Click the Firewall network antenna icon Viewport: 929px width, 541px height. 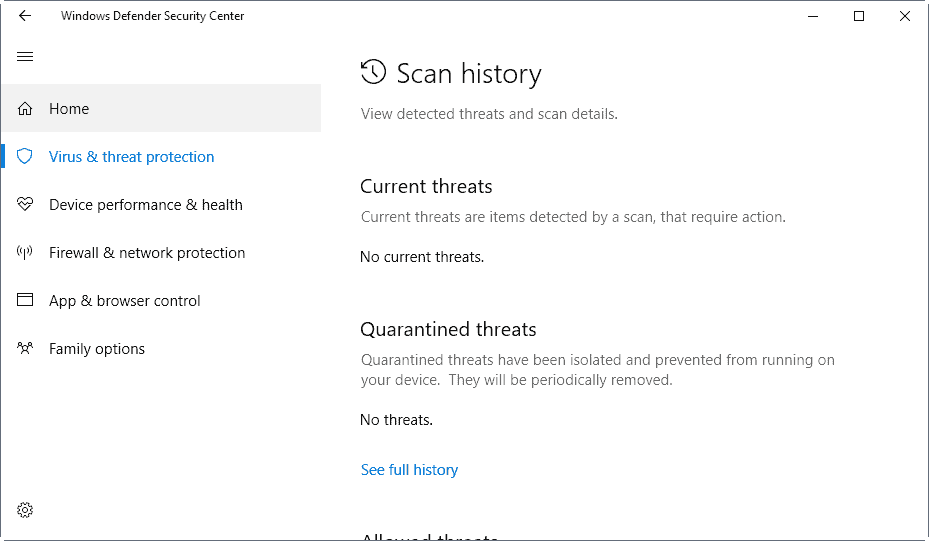(x=25, y=252)
